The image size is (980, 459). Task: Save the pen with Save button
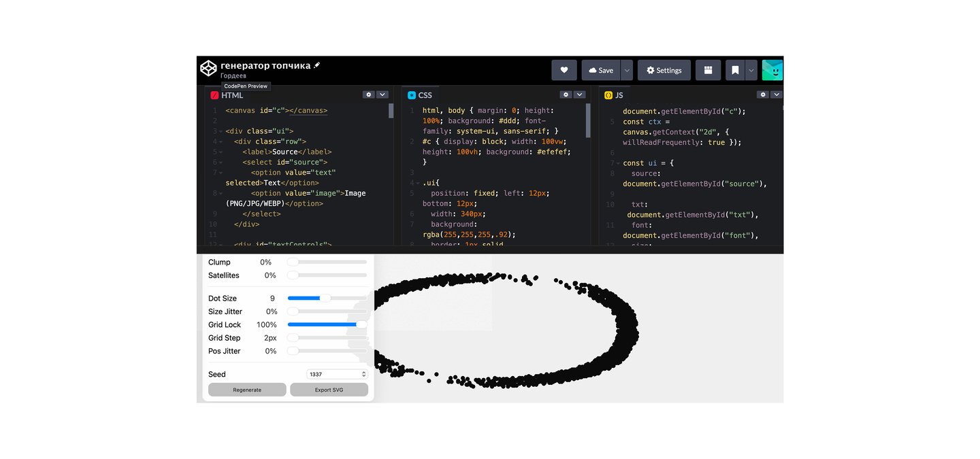[601, 70]
